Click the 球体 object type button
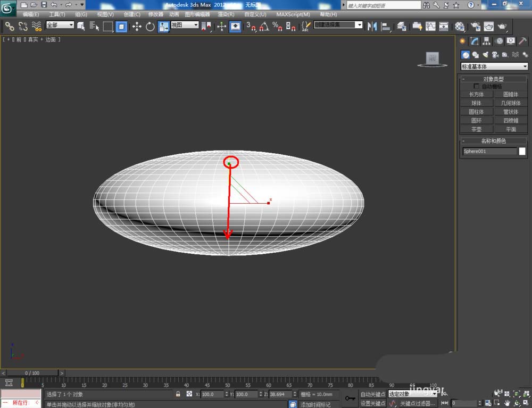532x408 pixels. (x=476, y=103)
